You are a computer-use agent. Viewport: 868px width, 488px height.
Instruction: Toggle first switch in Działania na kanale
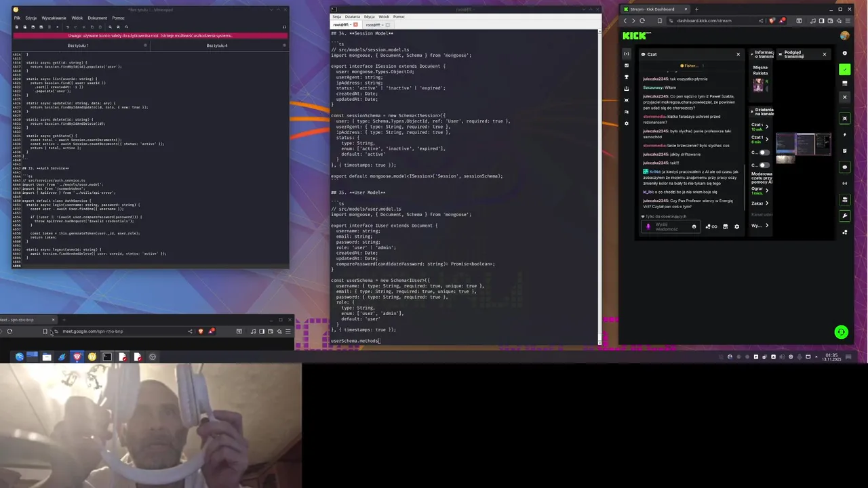764,152
